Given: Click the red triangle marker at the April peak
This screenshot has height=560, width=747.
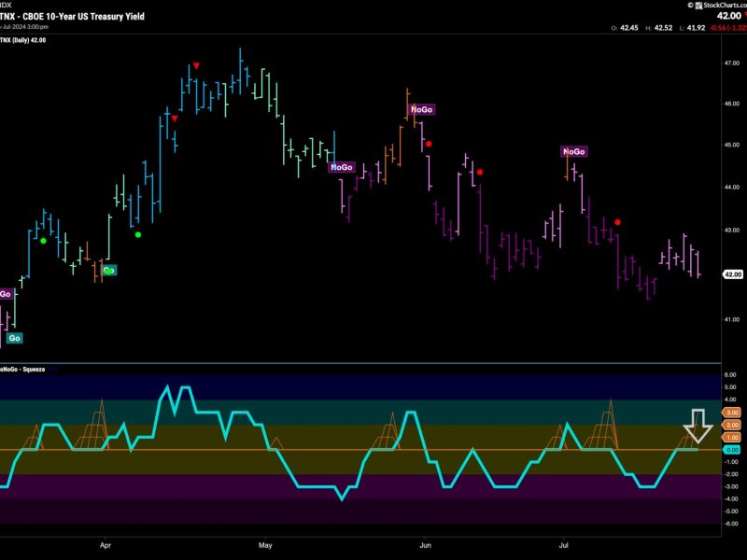Looking at the screenshot, I should (x=196, y=65).
